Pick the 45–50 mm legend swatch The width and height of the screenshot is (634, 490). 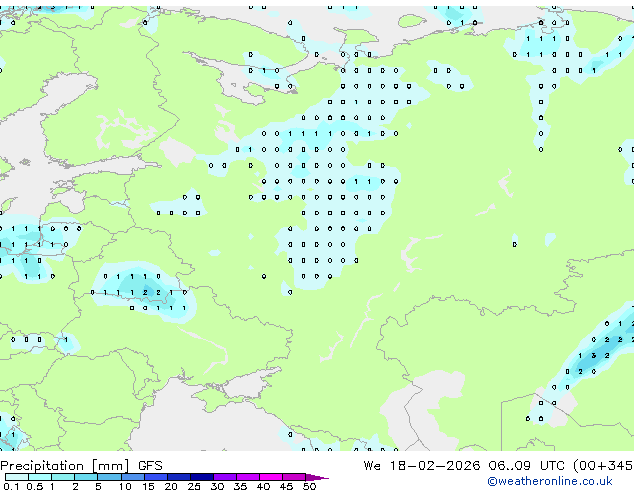coord(294,477)
